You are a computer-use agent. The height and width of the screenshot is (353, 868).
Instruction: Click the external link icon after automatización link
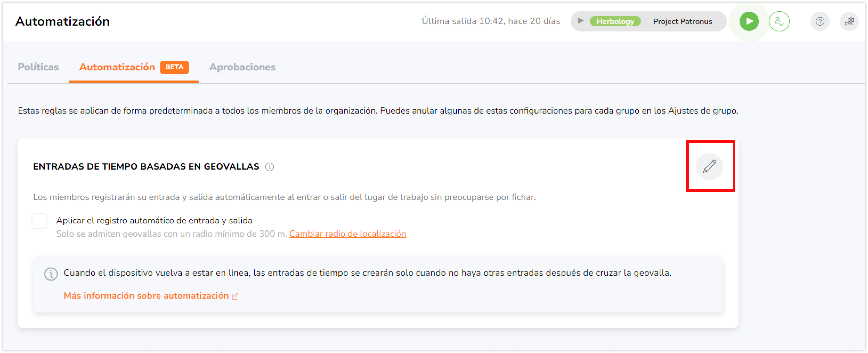235,296
